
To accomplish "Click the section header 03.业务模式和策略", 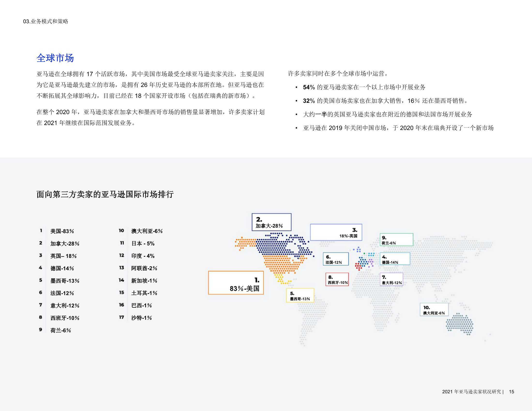I will coord(45,22).
